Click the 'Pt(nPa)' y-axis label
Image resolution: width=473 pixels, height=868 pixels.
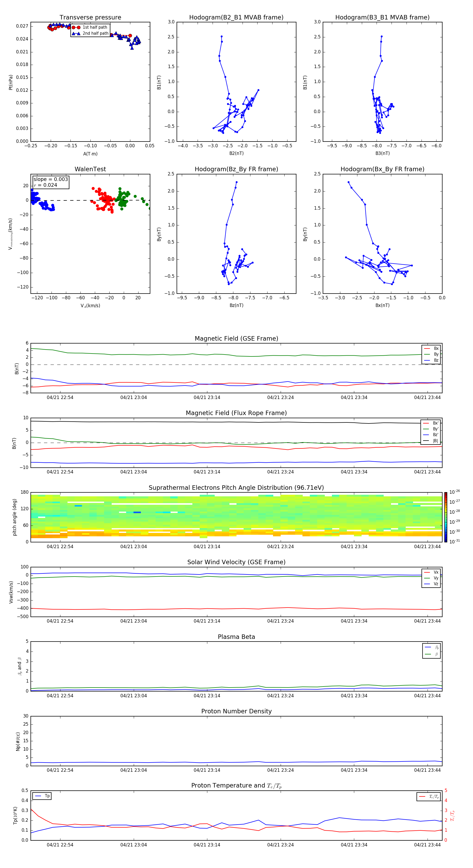coord(11,82)
